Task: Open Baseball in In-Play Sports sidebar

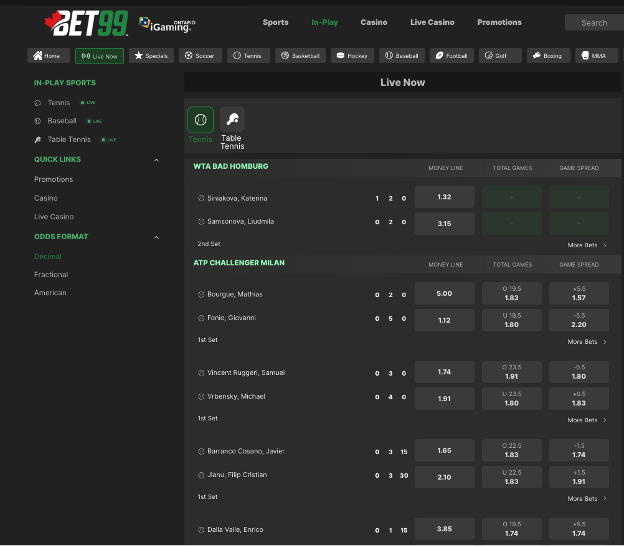Action: [62, 121]
